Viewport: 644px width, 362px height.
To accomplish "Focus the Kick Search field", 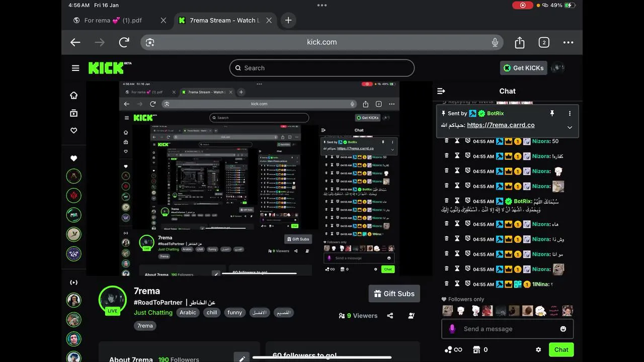I will click(322, 68).
